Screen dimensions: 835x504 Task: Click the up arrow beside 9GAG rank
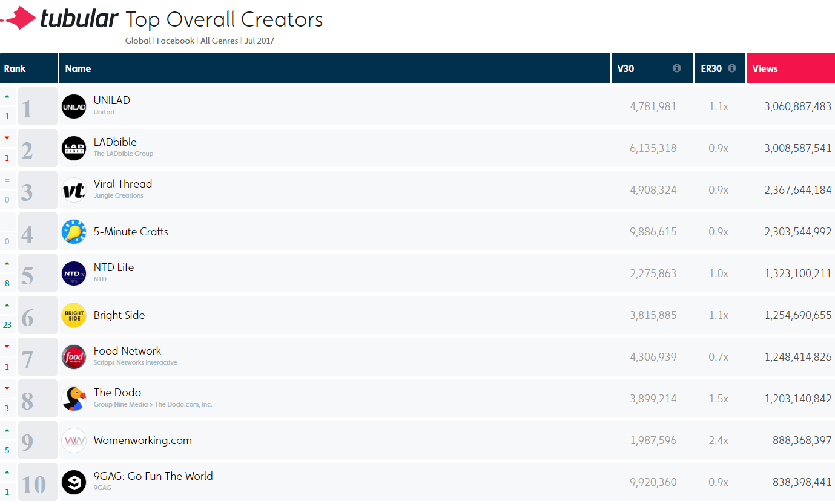(7, 472)
